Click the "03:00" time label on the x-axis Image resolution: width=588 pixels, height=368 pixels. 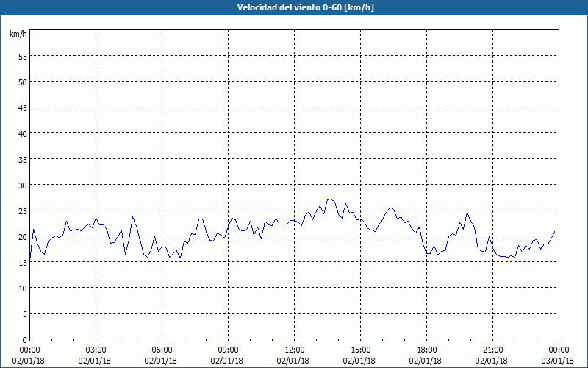tap(96, 350)
